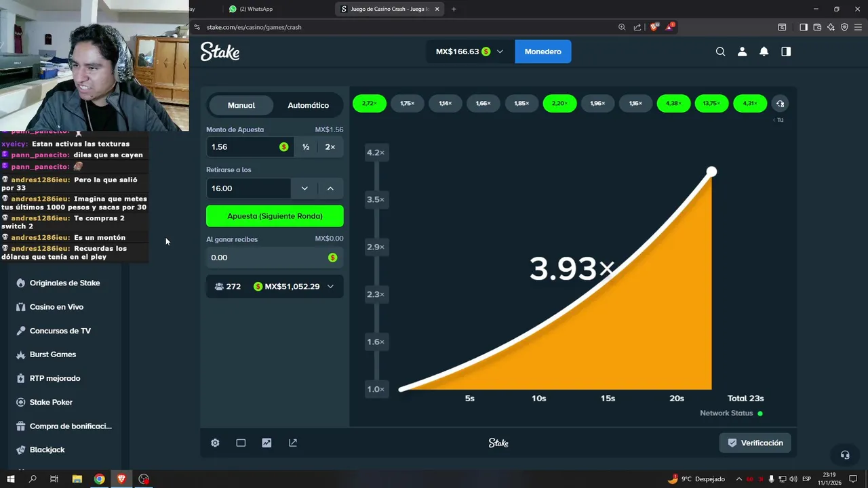Select the Juego de Casino Crash tab
Screen dimensions: 868x488
click(x=389, y=9)
